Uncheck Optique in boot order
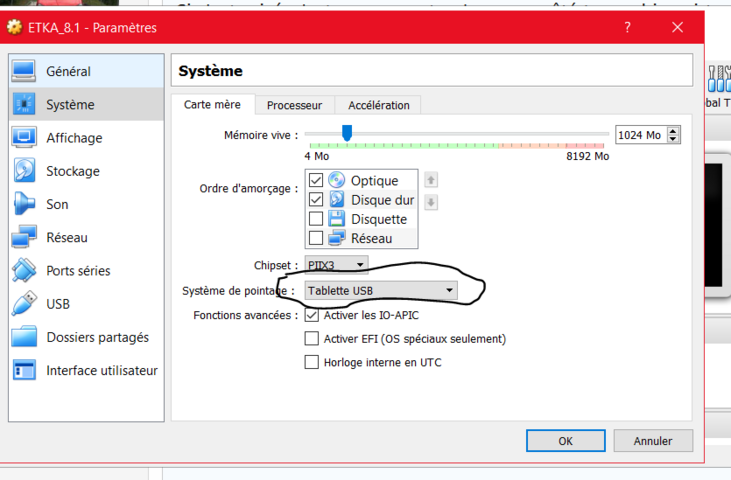Viewport: 731px width, 480px height. (316, 180)
